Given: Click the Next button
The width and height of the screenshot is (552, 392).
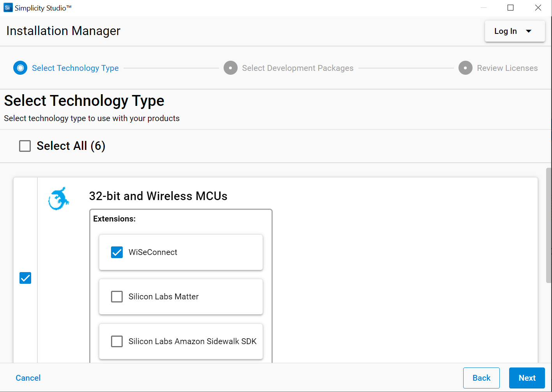Looking at the screenshot, I should coord(527,378).
